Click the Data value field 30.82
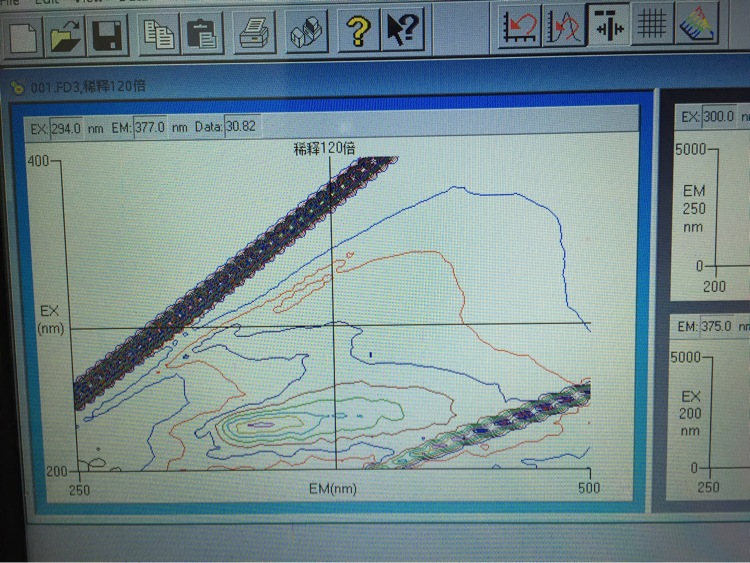 pos(242,126)
